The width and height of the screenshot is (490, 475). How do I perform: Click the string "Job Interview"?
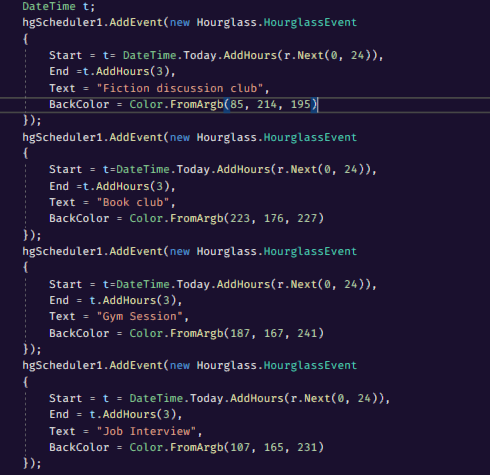pyautogui.click(x=146, y=431)
